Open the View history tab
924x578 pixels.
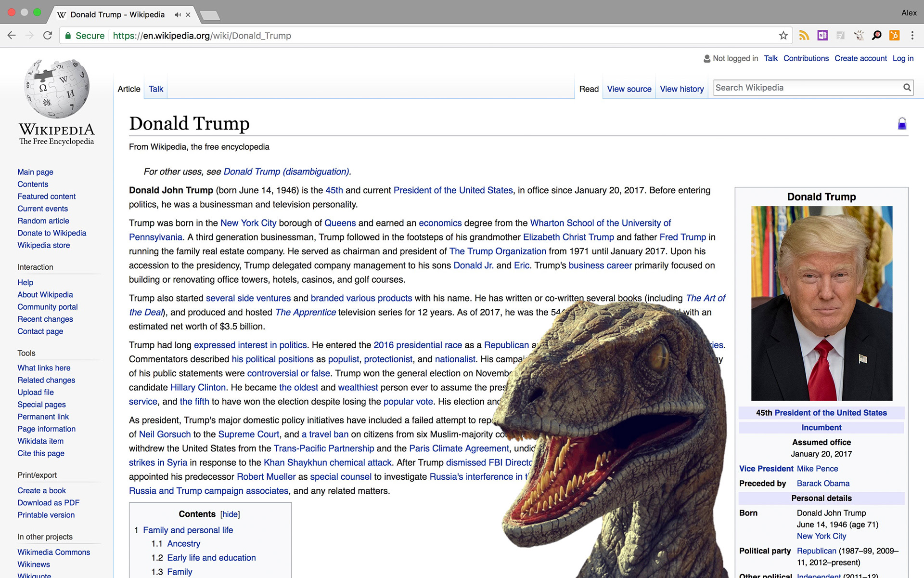(682, 89)
